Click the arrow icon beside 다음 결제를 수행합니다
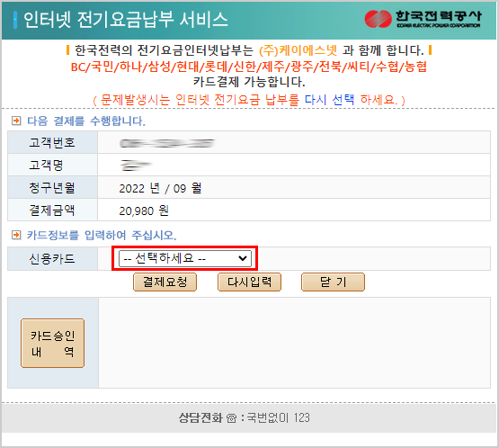499x448 pixels. coord(16,121)
